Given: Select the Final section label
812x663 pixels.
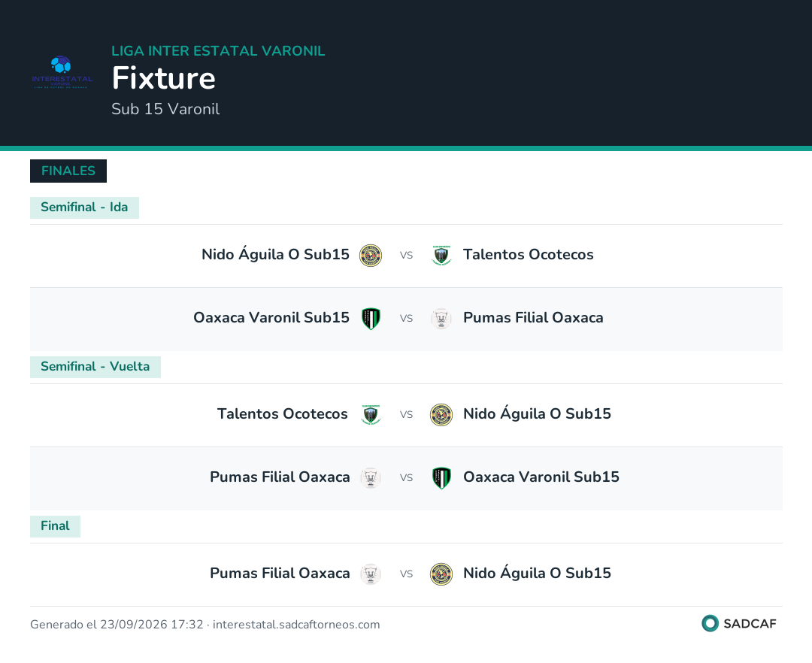Looking at the screenshot, I should point(56,526).
